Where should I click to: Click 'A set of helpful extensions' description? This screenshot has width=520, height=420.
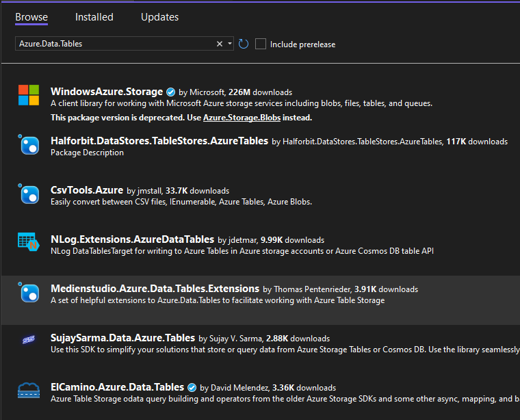[218, 300]
